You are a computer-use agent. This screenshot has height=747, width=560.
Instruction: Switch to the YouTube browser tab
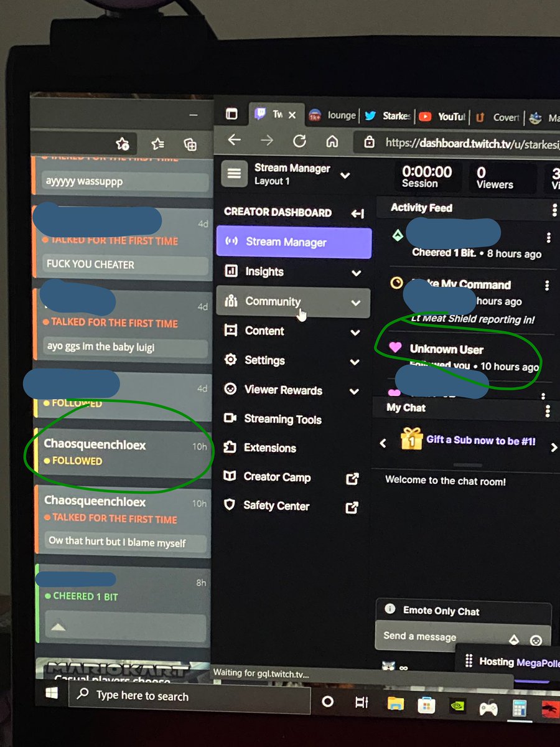443,116
